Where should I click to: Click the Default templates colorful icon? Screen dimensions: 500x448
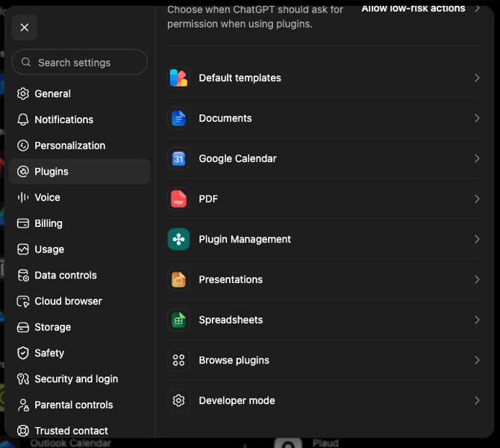pos(178,78)
